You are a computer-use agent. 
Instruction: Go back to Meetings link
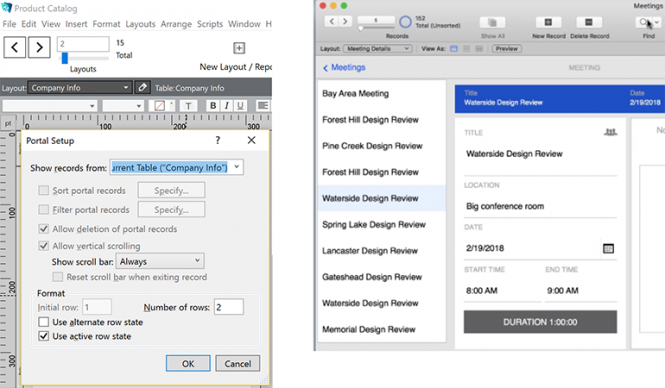pyautogui.click(x=344, y=67)
